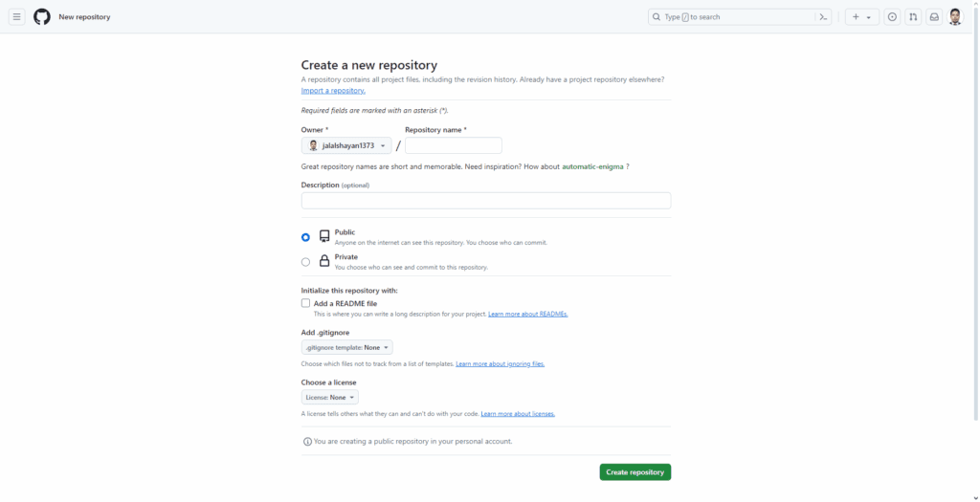The width and height of the screenshot is (980, 502).
Task: Click the Description text field
Action: [x=485, y=201]
